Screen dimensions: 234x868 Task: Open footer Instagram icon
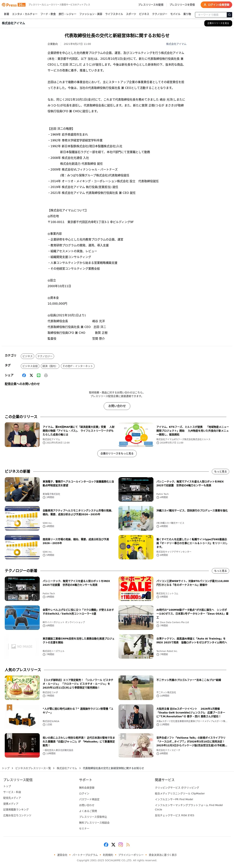pos(121,845)
